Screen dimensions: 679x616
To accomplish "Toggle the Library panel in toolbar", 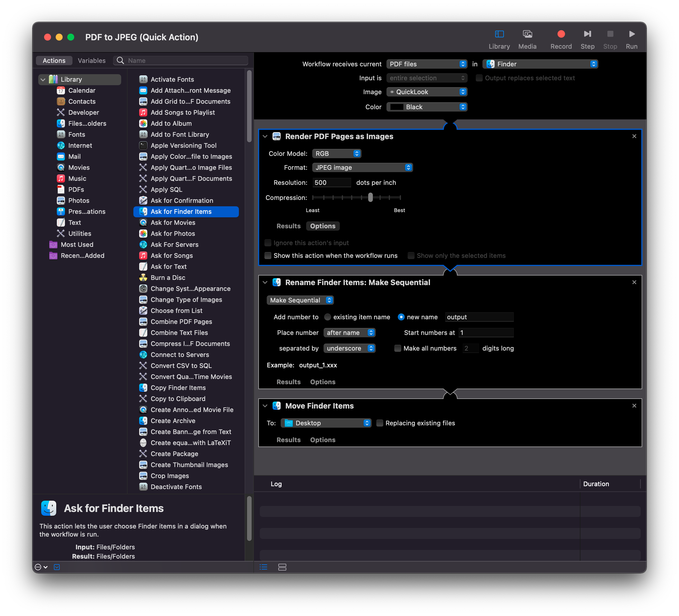I will (499, 39).
